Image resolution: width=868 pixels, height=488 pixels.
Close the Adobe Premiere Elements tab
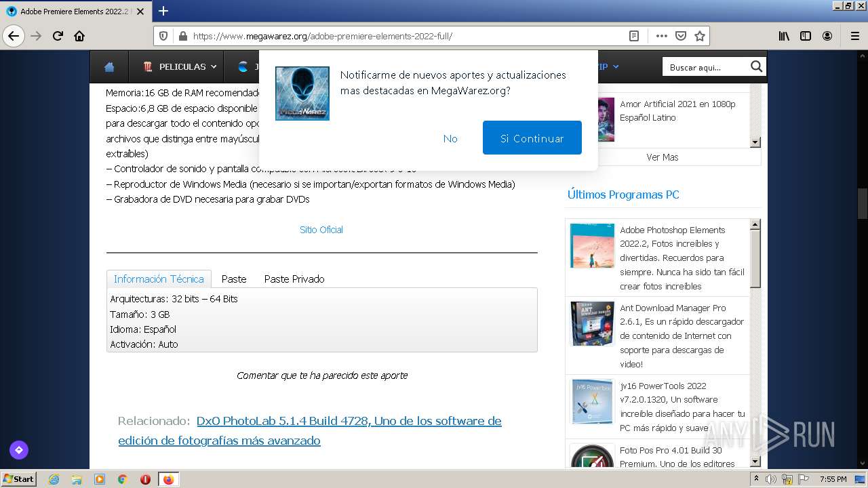point(140,12)
